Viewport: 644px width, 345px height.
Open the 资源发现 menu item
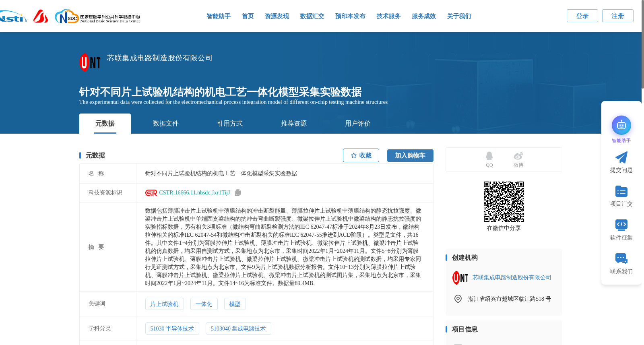click(x=277, y=16)
